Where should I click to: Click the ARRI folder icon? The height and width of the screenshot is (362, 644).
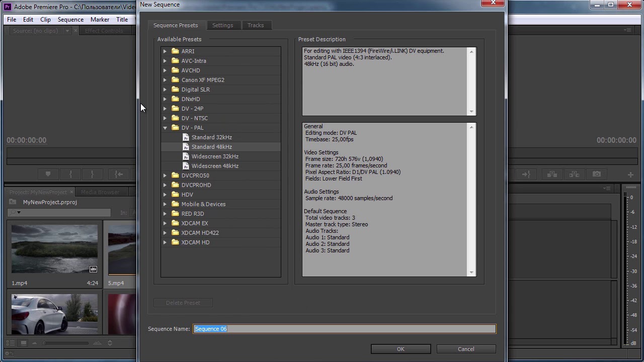[x=175, y=51]
